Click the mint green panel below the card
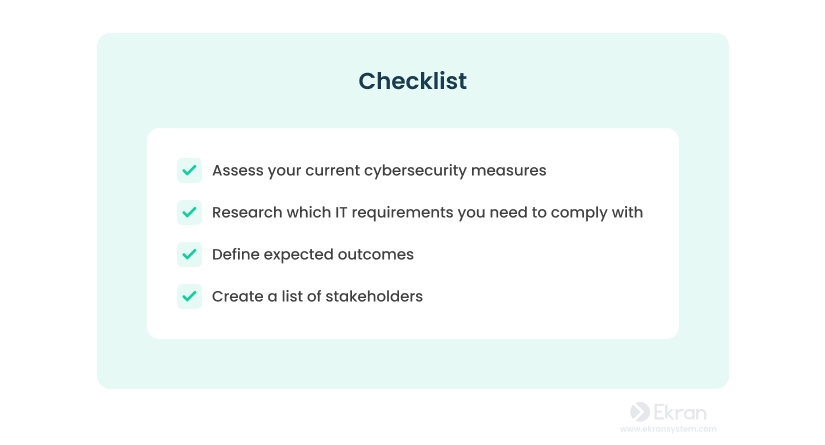825x445 pixels. point(412,363)
